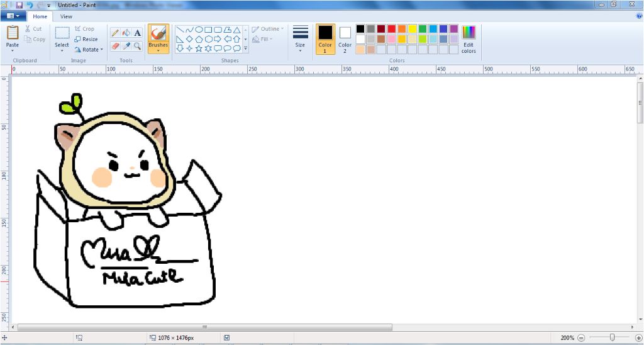This screenshot has height=345, width=644.
Task: Choose the Oval shape
Action: (199, 30)
